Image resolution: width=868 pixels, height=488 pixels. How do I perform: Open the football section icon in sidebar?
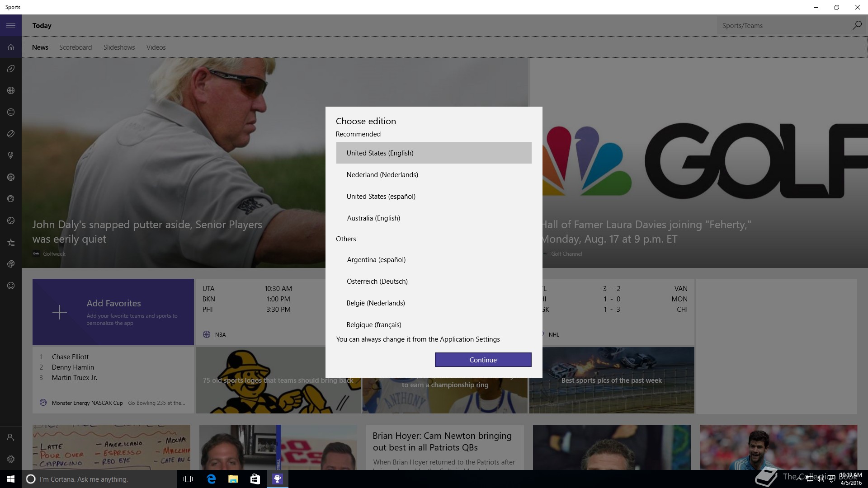click(11, 69)
